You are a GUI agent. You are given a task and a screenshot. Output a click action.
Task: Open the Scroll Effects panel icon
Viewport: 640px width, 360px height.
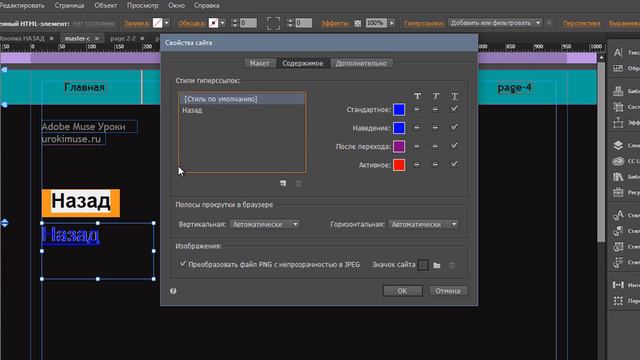pyautogui.click(x=618, y=122)
